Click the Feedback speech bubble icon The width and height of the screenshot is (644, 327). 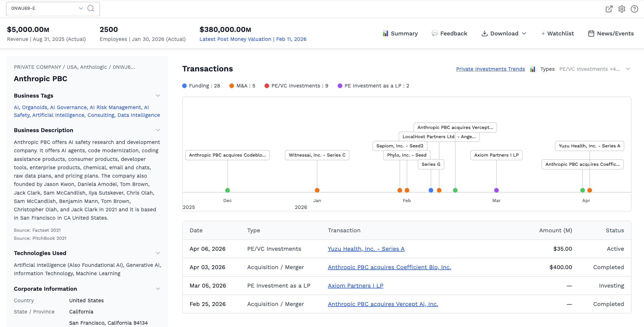(435, 33)
